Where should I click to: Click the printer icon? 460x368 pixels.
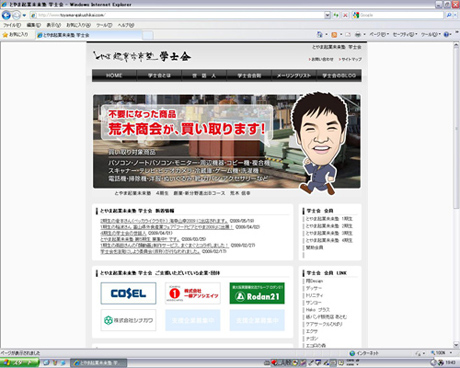[x=358, y=35]
